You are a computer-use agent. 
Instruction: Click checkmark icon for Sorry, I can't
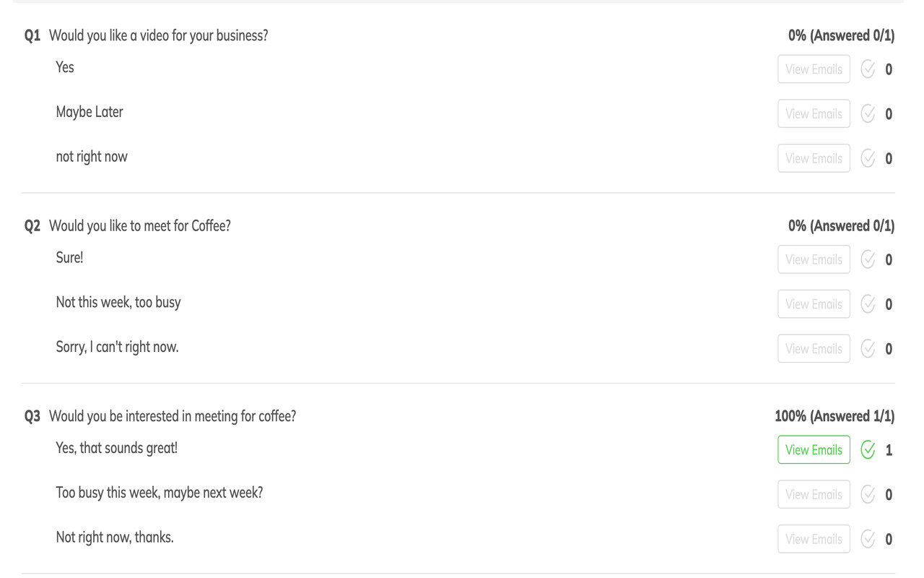tap(868, 349)
